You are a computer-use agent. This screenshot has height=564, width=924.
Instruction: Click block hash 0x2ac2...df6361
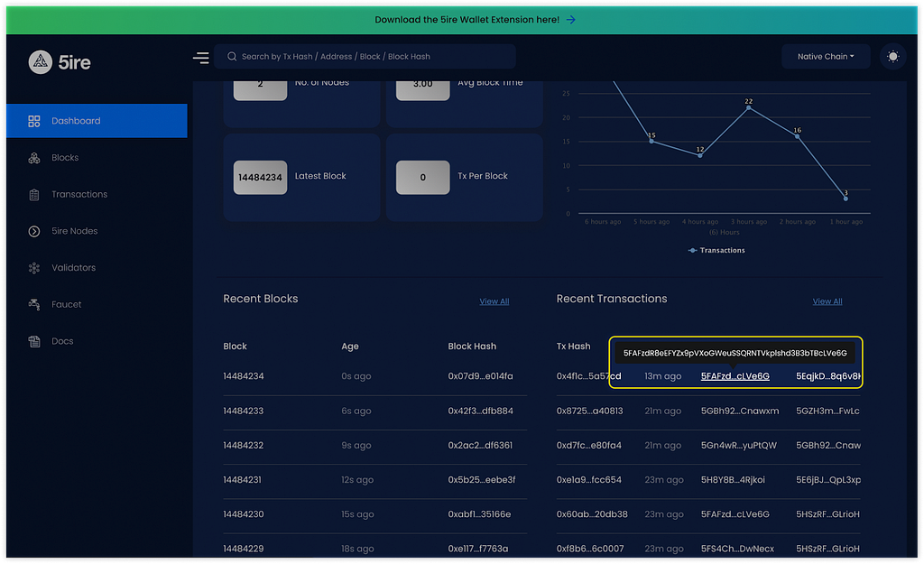click(x=480, y=446)
